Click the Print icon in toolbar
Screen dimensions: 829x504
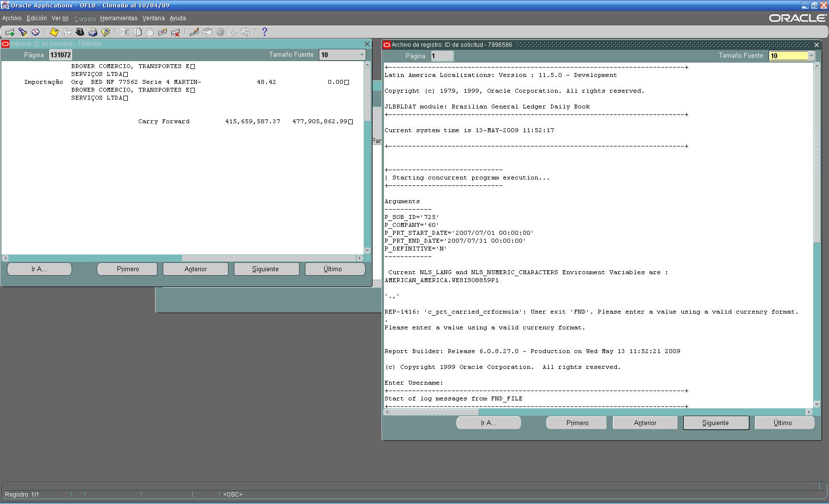tap(93, 33)
